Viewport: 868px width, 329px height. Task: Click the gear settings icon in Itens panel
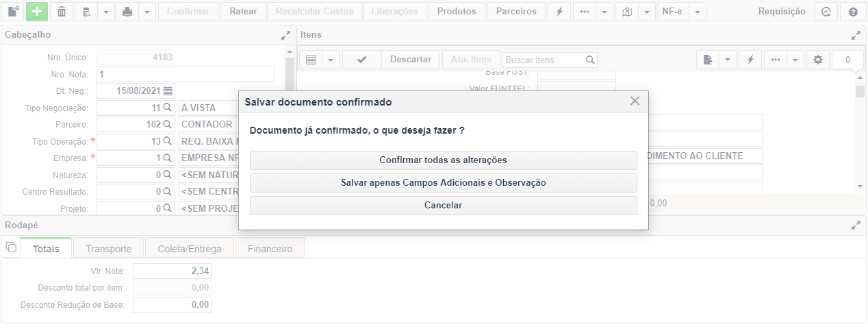click(x=817, y=60)
